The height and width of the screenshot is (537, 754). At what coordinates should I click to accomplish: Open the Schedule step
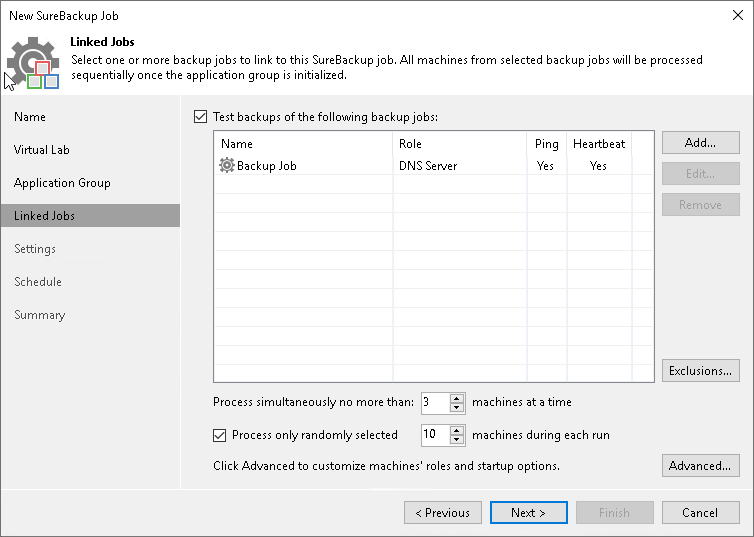point(38,282)
